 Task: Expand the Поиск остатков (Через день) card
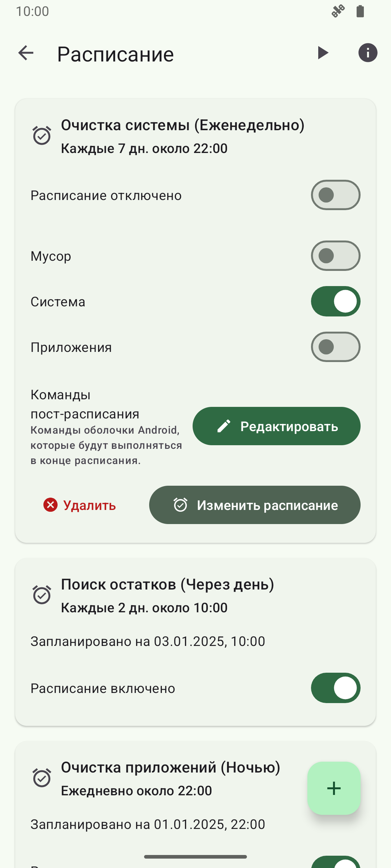point(167,585)
